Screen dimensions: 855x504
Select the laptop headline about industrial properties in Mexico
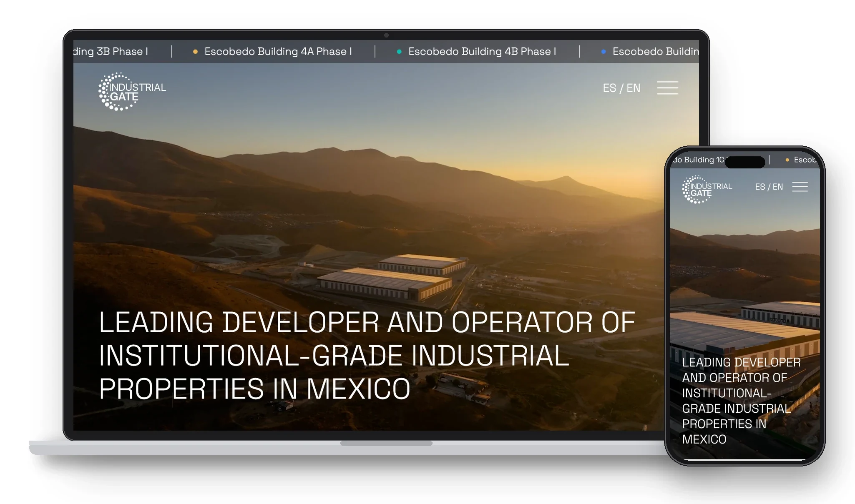tap(367, 356)
